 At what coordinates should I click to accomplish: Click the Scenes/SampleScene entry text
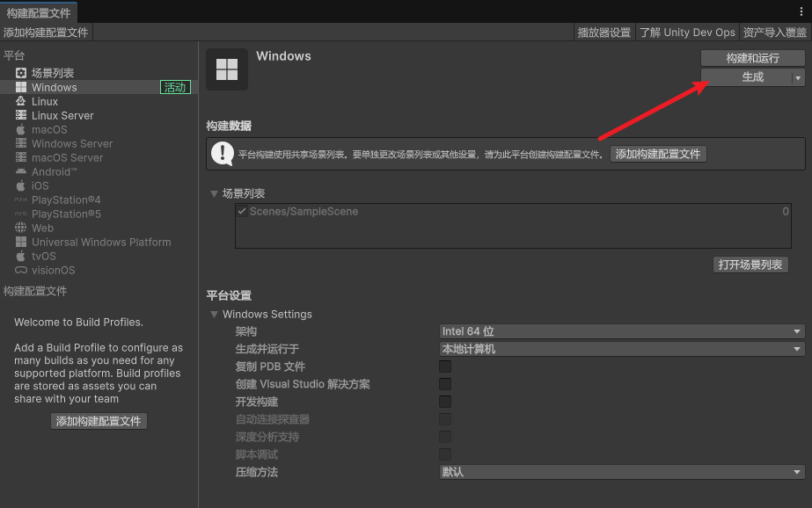pos(304,211)
